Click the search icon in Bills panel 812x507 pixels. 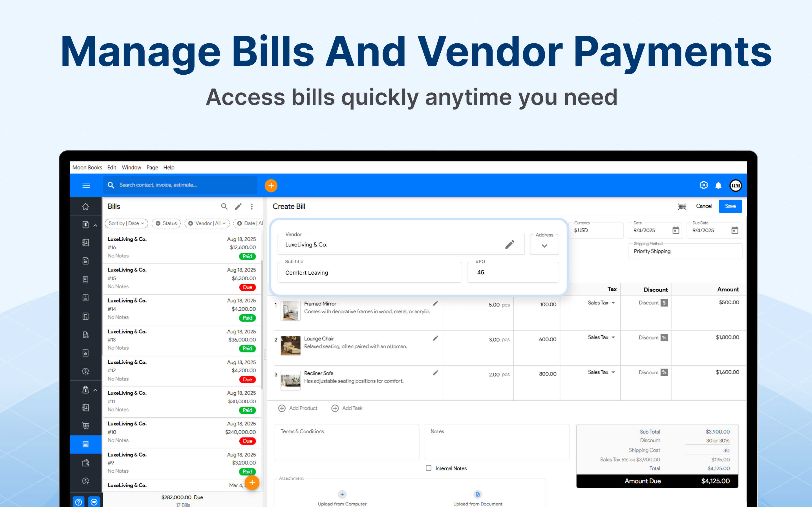(x=224, y=206)
